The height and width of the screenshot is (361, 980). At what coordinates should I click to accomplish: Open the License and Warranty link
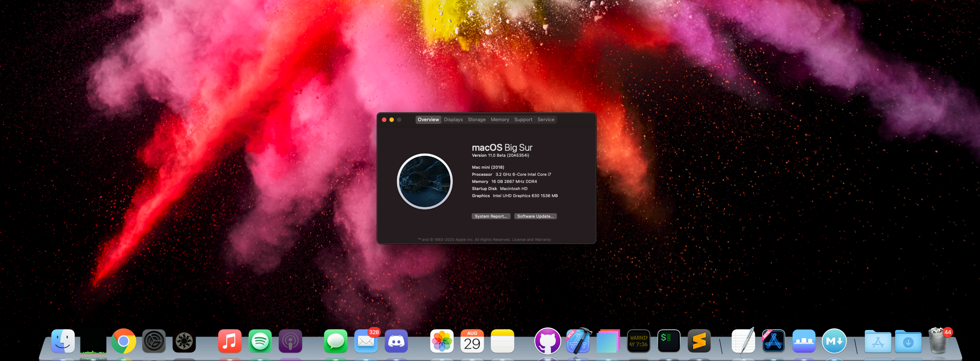pyautogui.click(x=532, y=240)
